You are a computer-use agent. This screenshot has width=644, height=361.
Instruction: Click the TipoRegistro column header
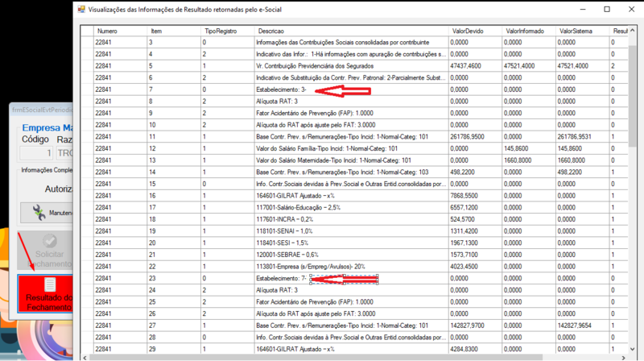coord(228,31)
